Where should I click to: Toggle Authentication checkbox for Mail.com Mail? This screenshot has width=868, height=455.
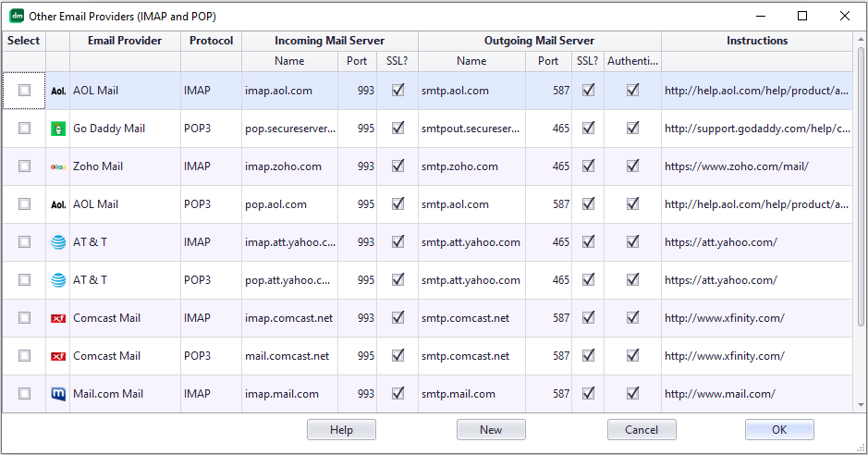(633, 394)
